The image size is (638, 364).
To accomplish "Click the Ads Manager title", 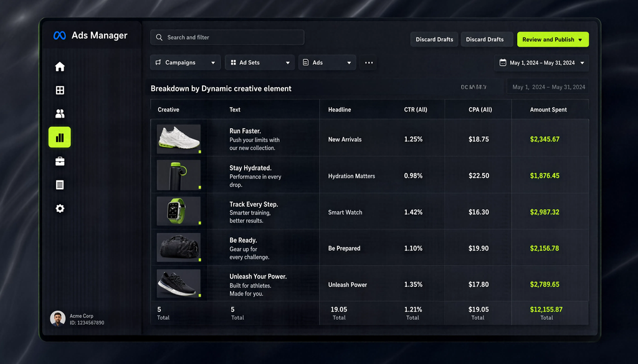I will point(99,35).
